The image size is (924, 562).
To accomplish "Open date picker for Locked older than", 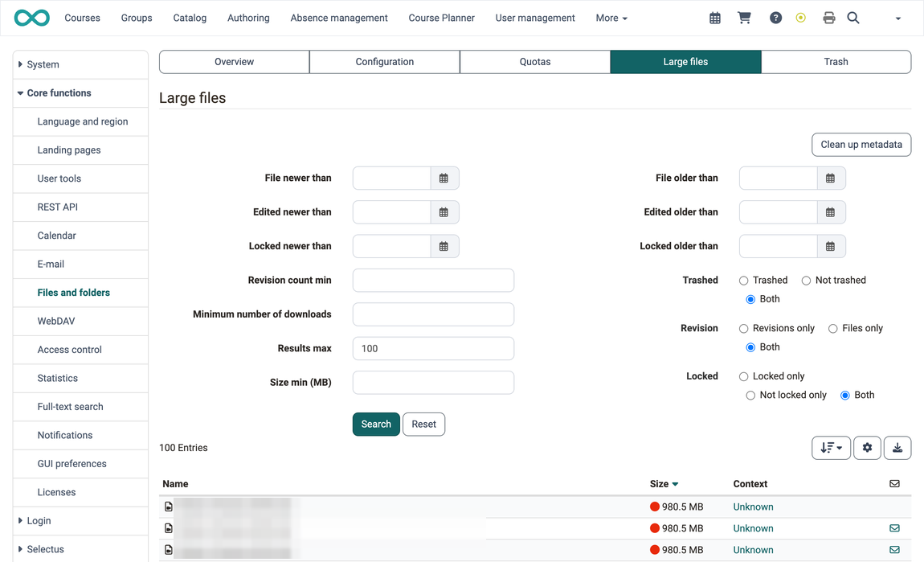I will point(831,247).
